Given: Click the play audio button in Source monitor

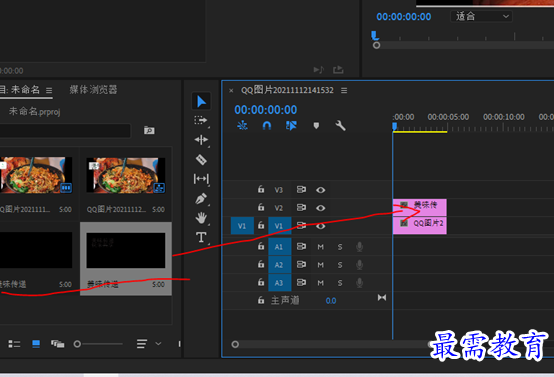Looking at the screenshot, I should tap(319, 70).
